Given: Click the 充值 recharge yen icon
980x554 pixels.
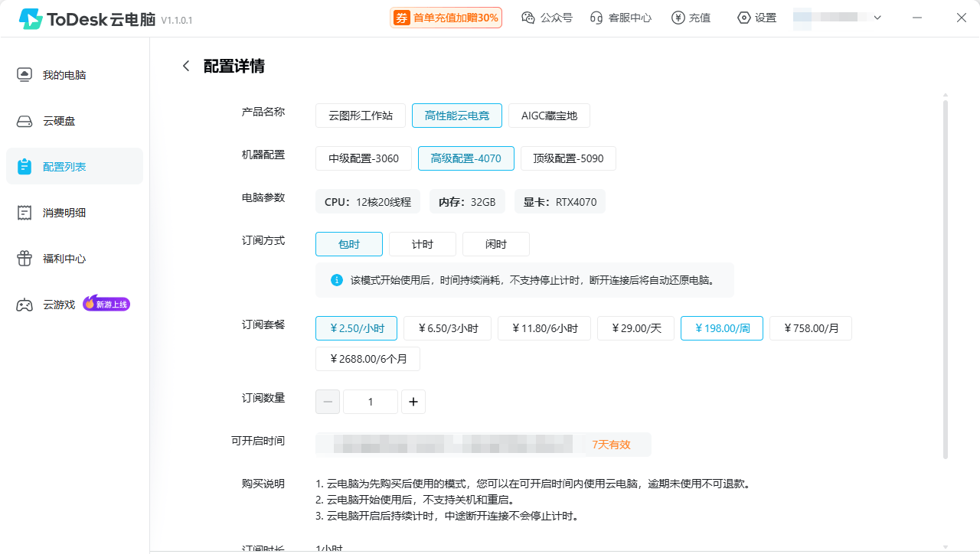Looking at the screenshot, I should 678,18.
